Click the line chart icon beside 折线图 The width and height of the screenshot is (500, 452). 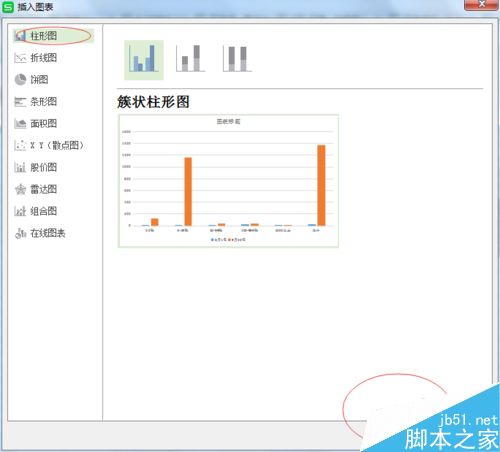click(x=20, y=58)
